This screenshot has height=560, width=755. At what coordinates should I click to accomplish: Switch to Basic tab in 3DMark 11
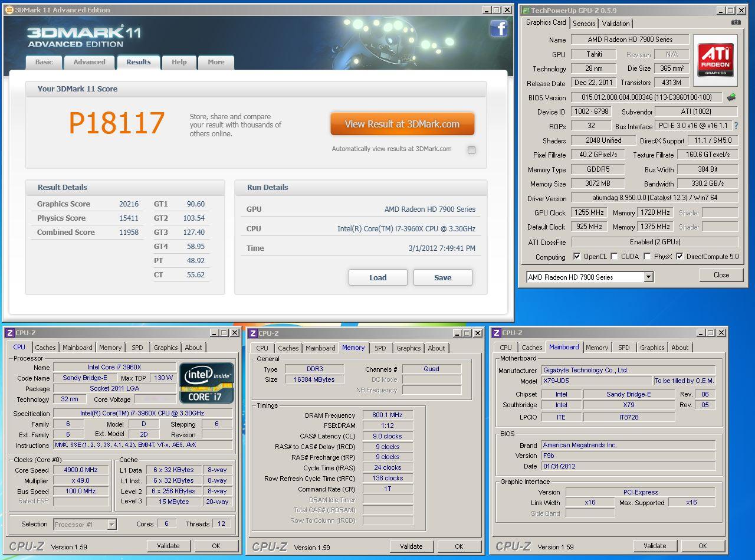point(44,62)
